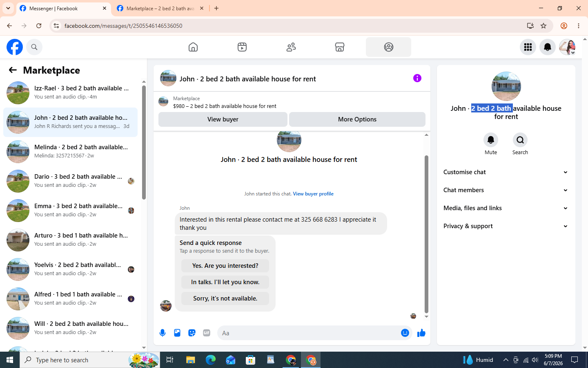This screenshot has height=368, width=588.
Task: Open Microsoft Edge from taskbar
Action: [x=211, y=360]
